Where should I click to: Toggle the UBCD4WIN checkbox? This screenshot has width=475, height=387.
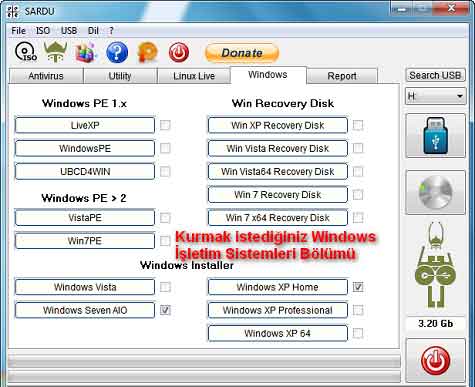[x=165, y=171]
